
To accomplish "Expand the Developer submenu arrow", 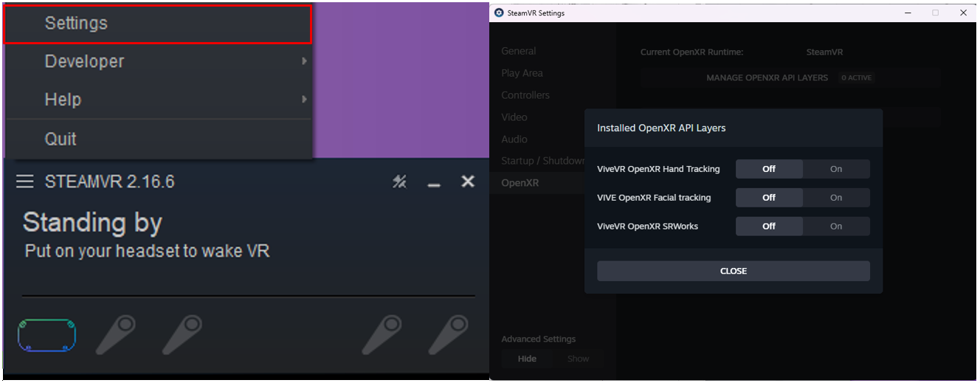I will coord(304,61).
